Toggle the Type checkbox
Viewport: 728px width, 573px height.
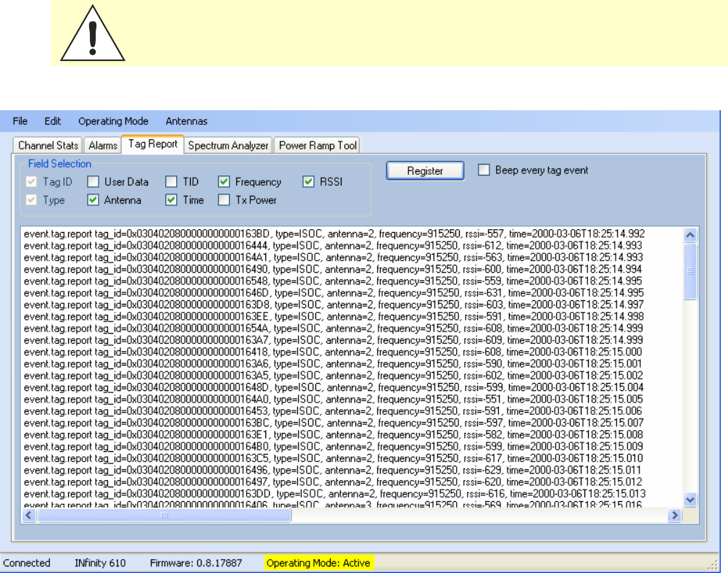pos(32,200)
